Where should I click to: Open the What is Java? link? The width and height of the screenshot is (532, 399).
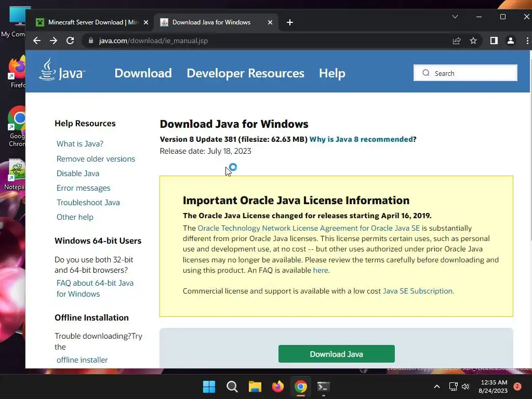[80, 144]
